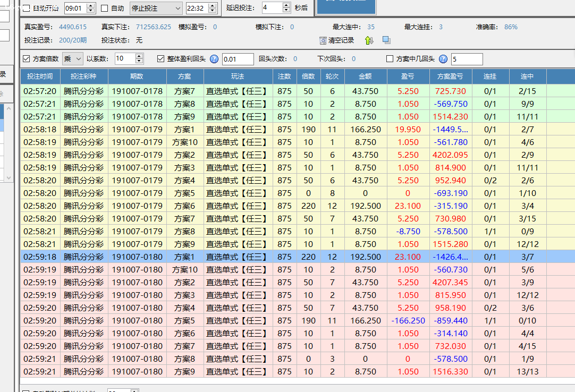Open the help icon beside 整体盈利回头

(x=214, y=59)
